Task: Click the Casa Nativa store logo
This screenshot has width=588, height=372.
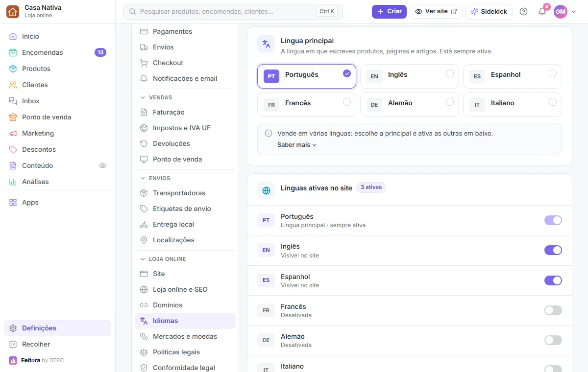Action: click(x=13, y=11)
